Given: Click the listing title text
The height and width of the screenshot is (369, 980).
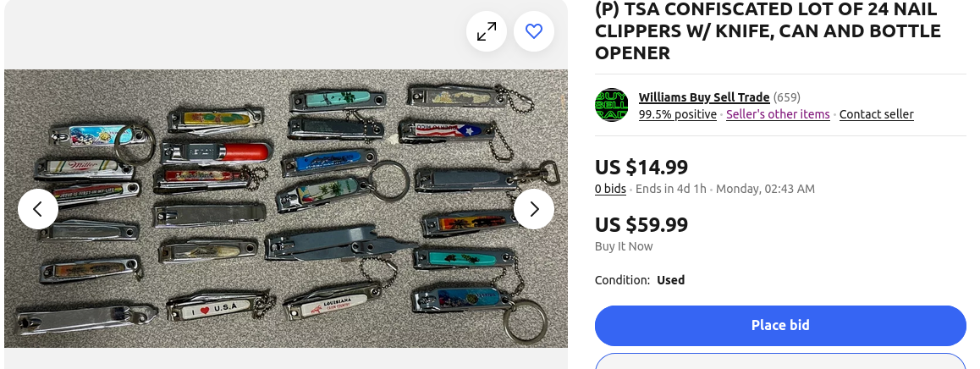Looking at the screenshot, I should 768,31.
